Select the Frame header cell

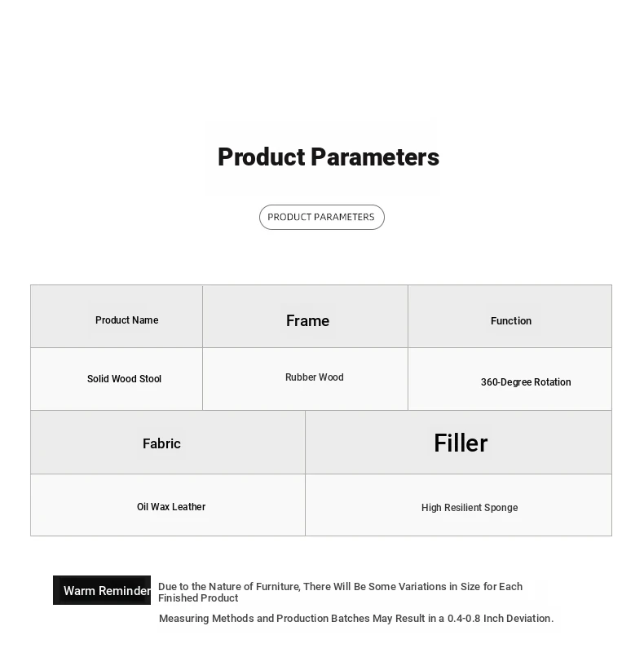(307, 320)
